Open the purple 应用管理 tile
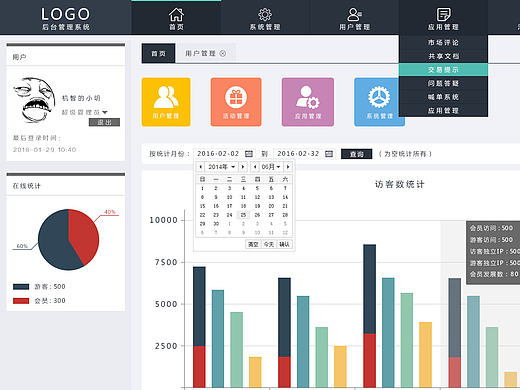Image resolution: width=520 pixels, height=390 pixels. pos(308,102)
